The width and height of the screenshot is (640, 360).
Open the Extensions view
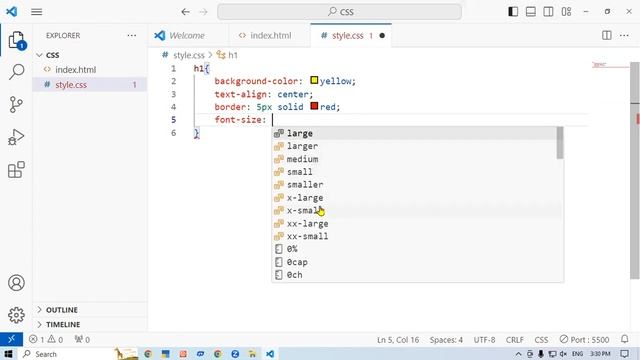point(16,169)
